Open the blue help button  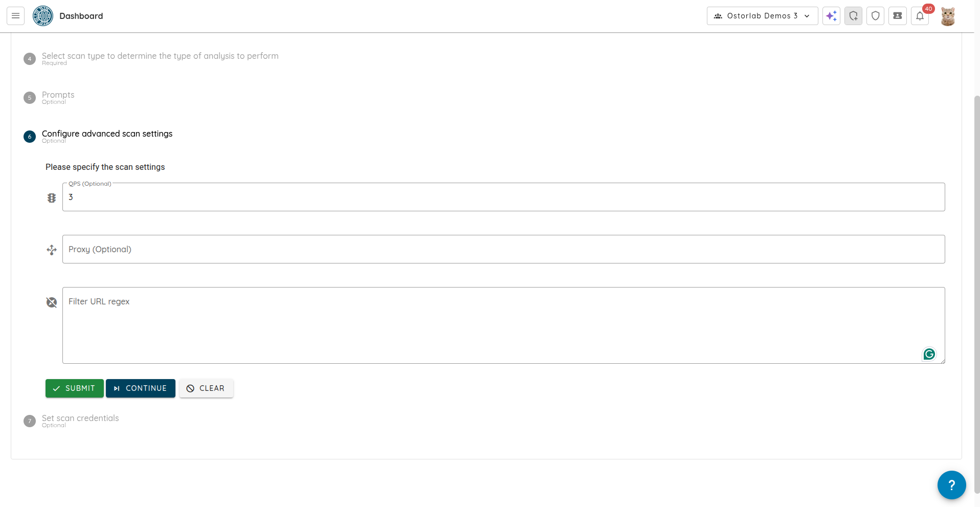pyautogui.click(x=951, y=484)
